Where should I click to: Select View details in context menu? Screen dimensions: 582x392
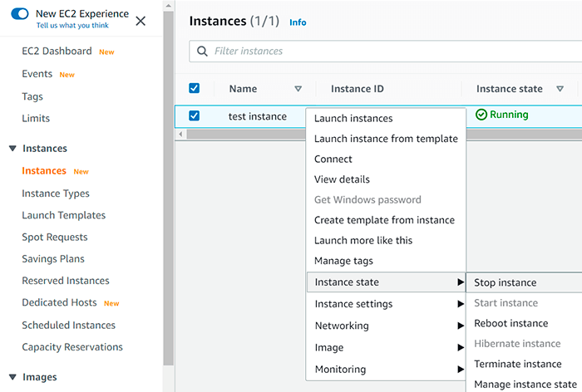coord(386,179)
